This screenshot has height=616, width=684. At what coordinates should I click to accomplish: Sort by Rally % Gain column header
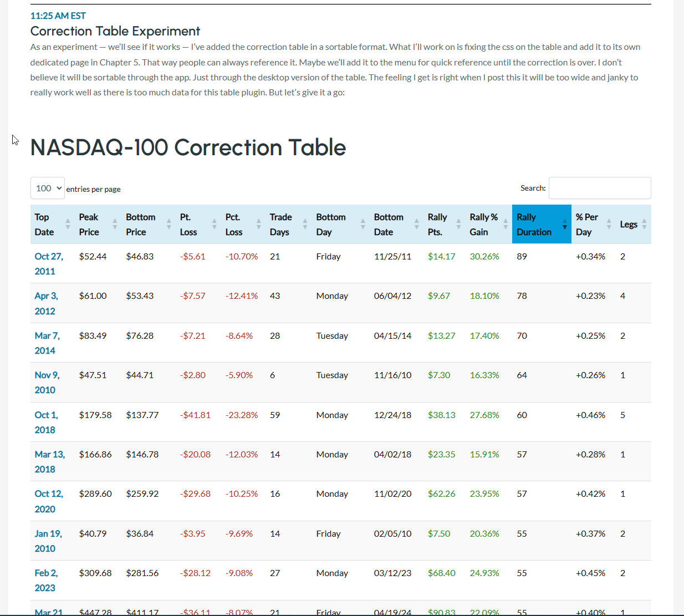pyautogui.click(x=483, y=225)
